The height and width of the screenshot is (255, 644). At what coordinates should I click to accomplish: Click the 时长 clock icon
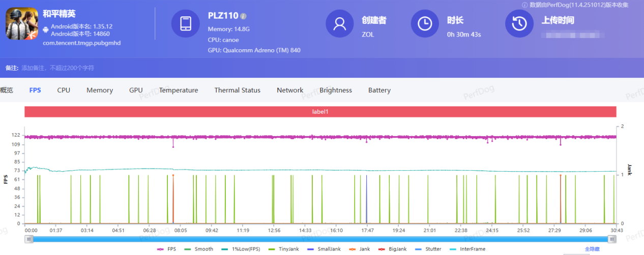pos(424,23)
